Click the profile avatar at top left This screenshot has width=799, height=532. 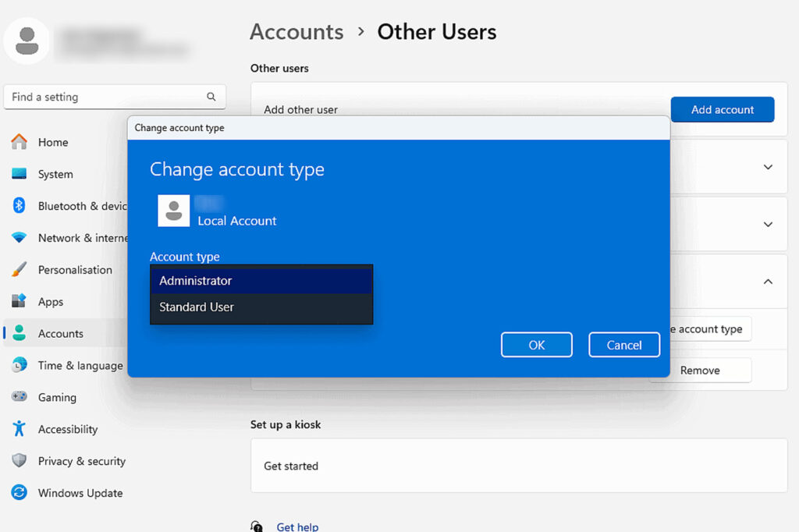(x=27, y=41)
